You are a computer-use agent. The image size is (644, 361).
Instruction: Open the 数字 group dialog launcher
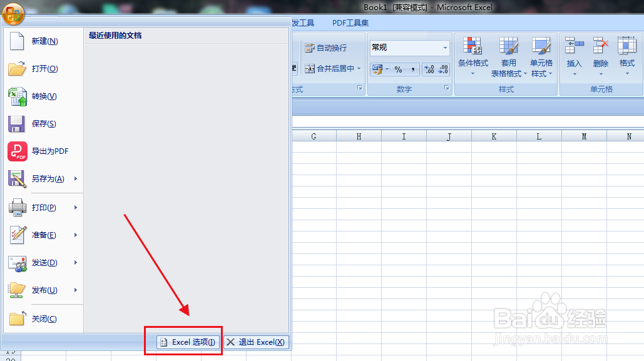446,88
